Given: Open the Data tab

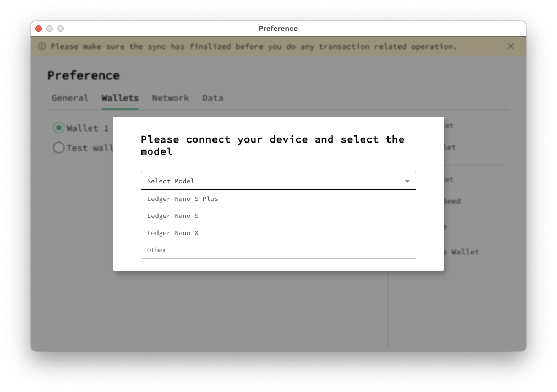Looking at the screenshot, I should click(213, 98).
